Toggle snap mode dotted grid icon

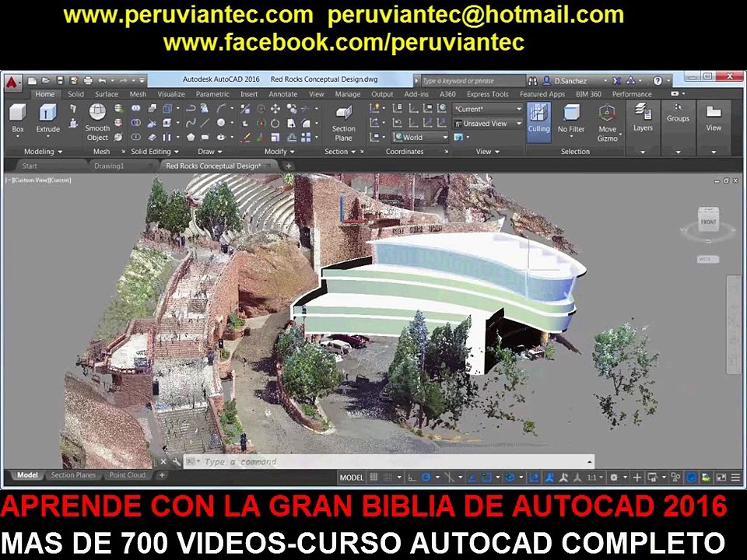click(388, 477)
